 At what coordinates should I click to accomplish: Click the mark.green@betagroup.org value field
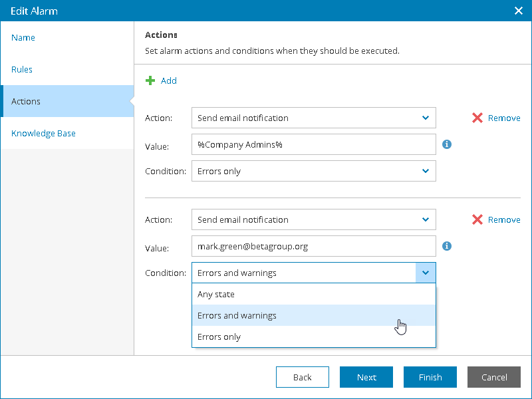[313, 246]
